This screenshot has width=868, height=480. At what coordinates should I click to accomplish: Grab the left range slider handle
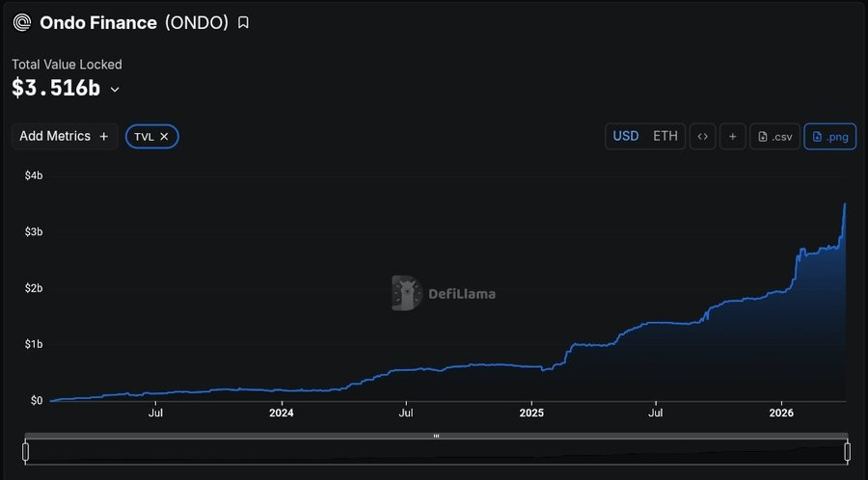[x=25, y=452]
